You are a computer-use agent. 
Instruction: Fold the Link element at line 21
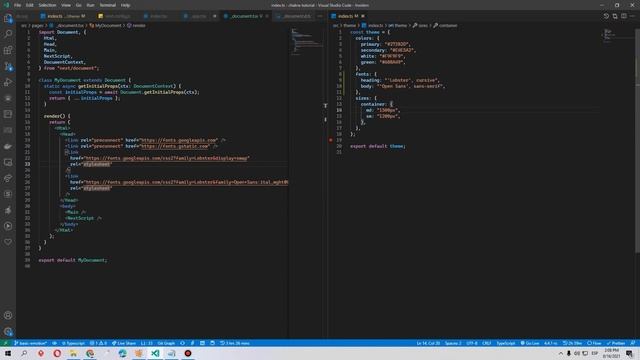[67, 152]
